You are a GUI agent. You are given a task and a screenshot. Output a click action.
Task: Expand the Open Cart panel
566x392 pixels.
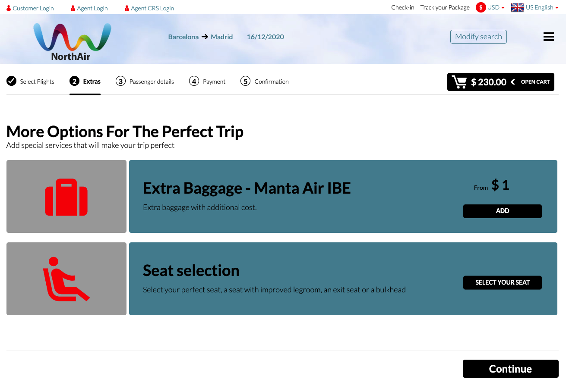tap(530, 82)
